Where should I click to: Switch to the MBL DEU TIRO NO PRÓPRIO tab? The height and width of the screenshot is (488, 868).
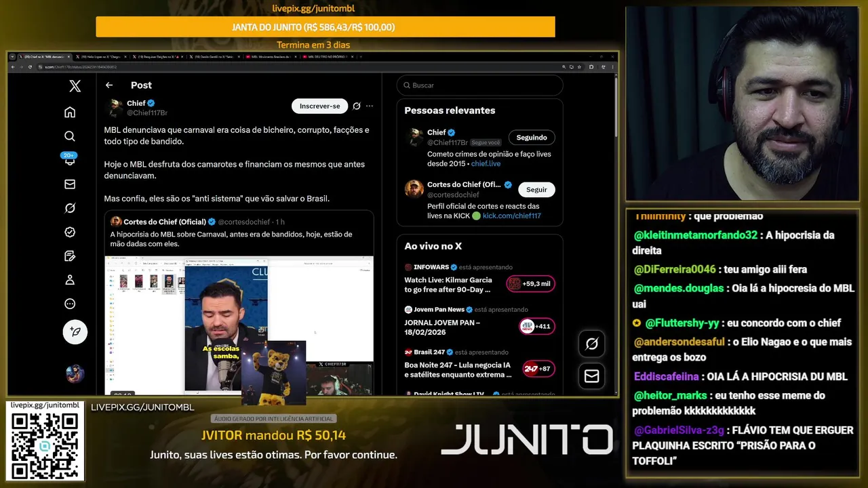pos(329,57)
